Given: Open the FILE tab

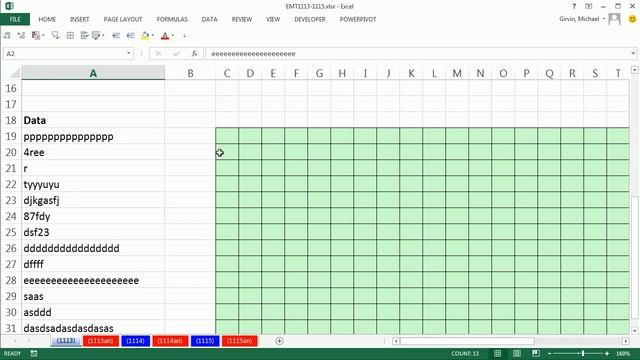Looking at the screenshot, I should [x=15, y=19].
